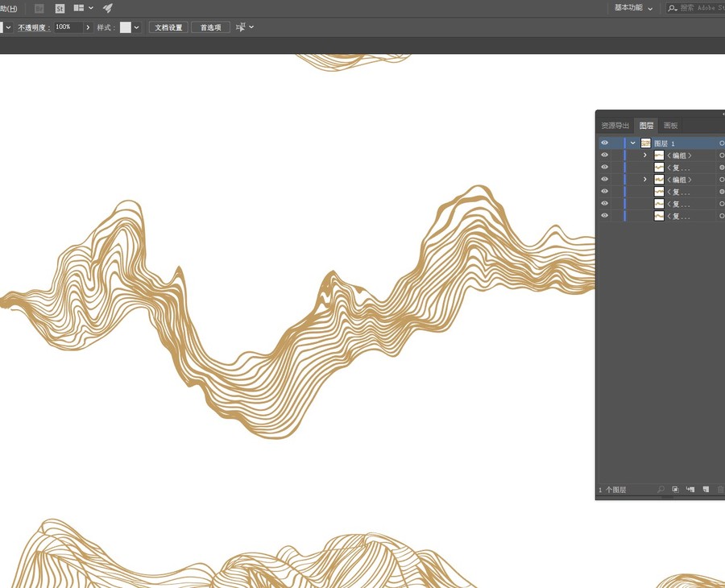Toggle visibility of the lower 〈编组〉 group
Image resolution: width=725 pixels, height=588 pixels.
(604, 179)
